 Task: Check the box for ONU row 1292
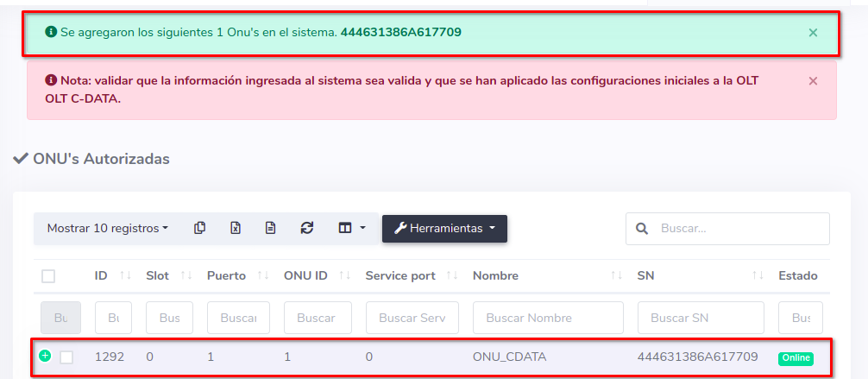pyautogui.click(x=66, y=357)
